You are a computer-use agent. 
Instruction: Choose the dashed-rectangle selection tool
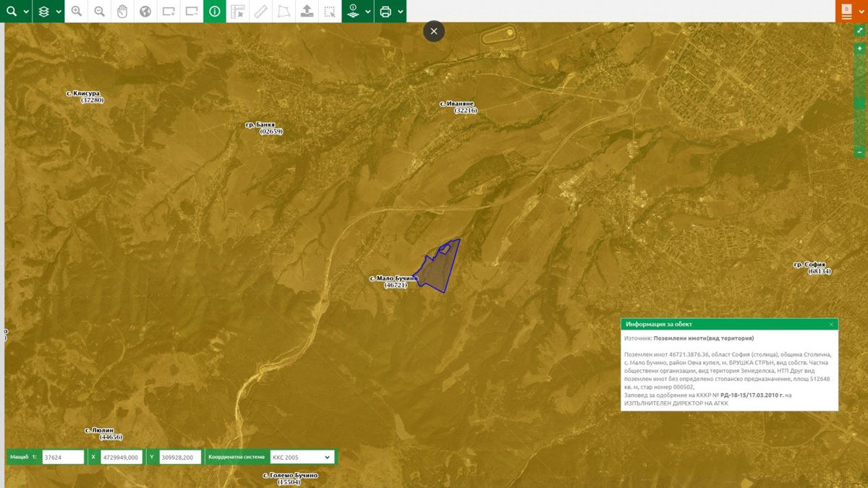[330, 12]
